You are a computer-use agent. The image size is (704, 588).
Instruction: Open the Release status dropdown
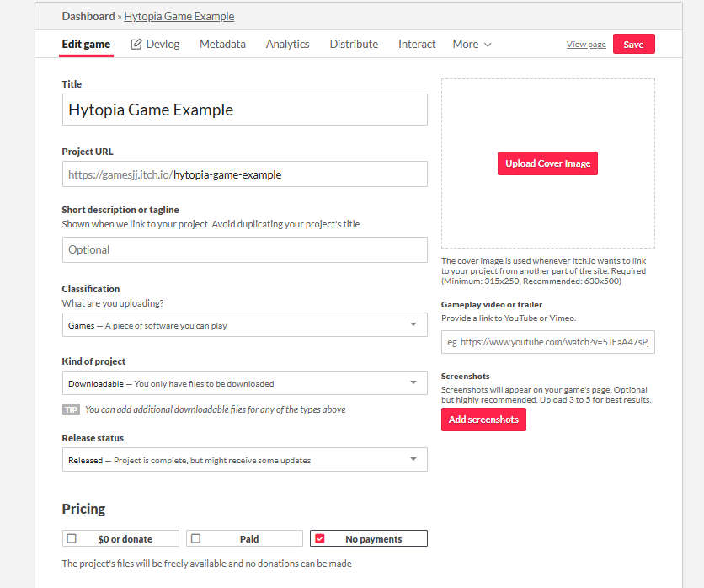[x=244, y=460]
